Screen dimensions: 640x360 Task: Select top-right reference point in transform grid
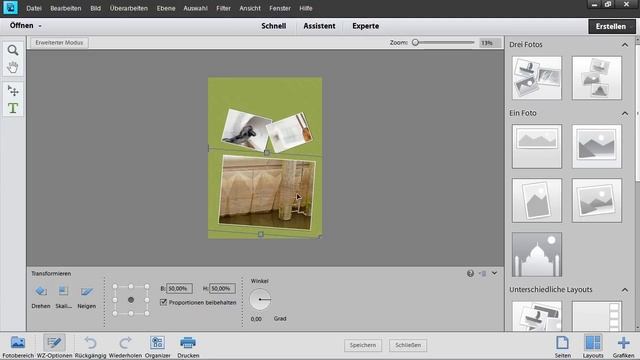[x=147, y=287]
